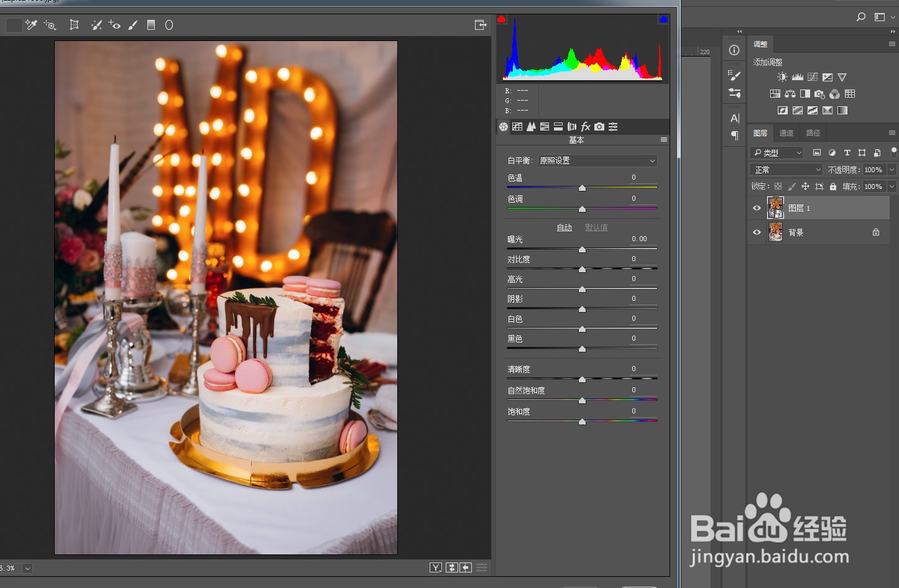Add a Gradient Map adjustment layer
Viewport: 899px width, 588px height.
click(842, 111)
